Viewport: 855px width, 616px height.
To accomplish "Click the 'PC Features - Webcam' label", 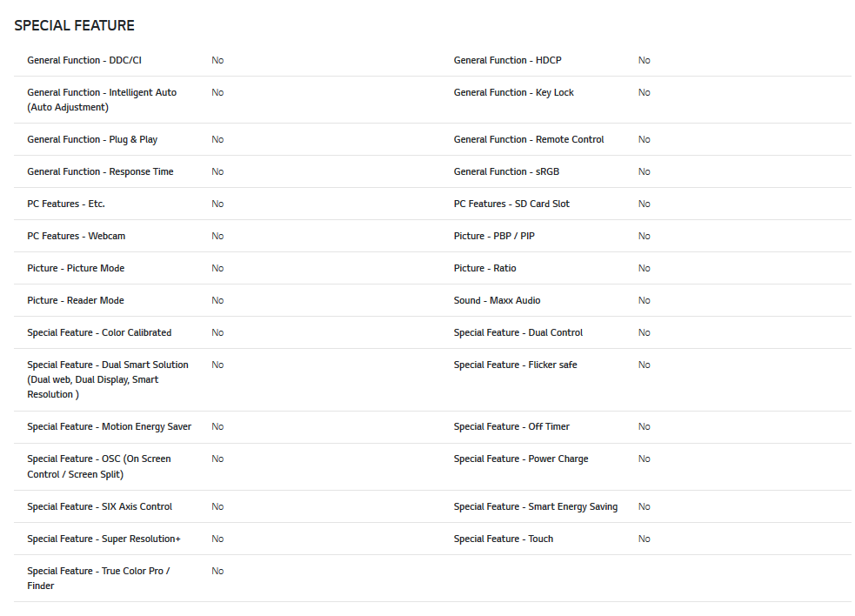I will [77, 237].
